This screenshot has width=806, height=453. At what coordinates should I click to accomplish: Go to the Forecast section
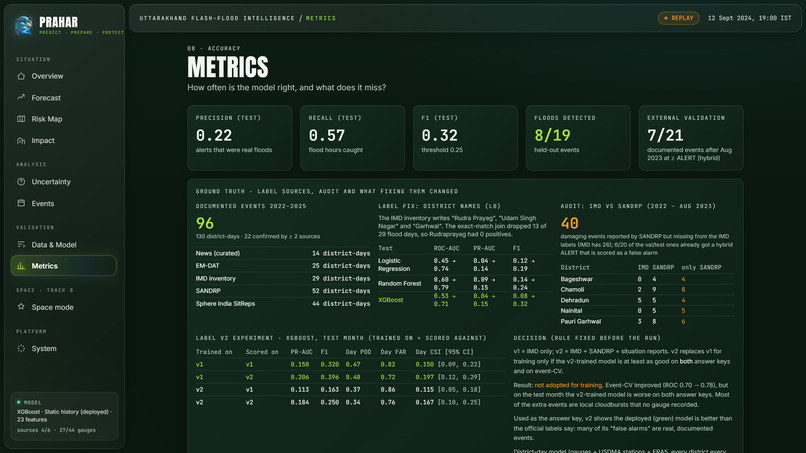click(x=64, y=98)
